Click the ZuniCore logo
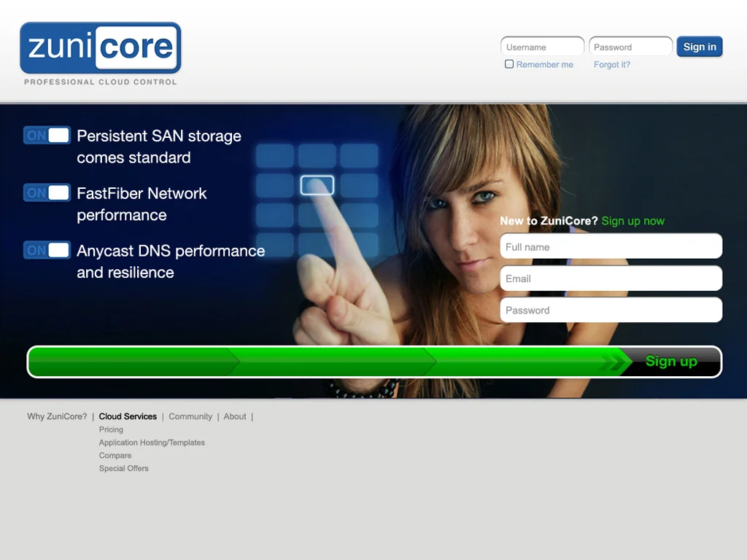The image size is (747, 560). (x=101, y=47)
